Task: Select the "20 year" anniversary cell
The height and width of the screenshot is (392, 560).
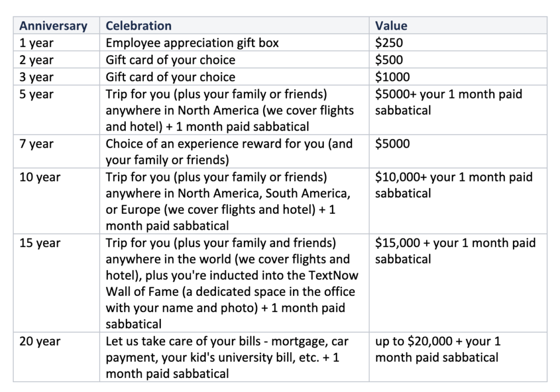Action: (39, 341)
